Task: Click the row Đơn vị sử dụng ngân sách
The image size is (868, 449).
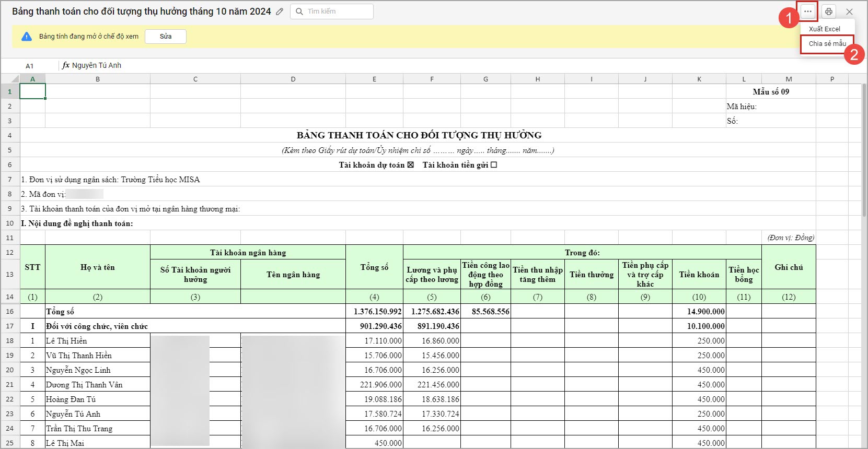Action: pos(418,180)
